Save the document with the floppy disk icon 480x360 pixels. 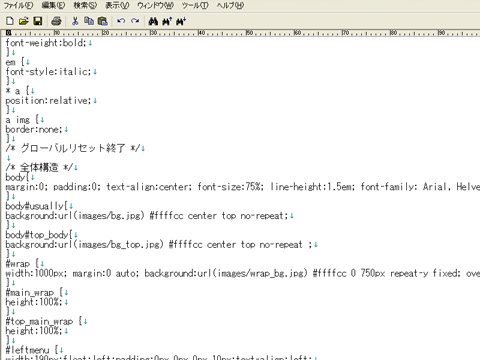click(38, 21)
